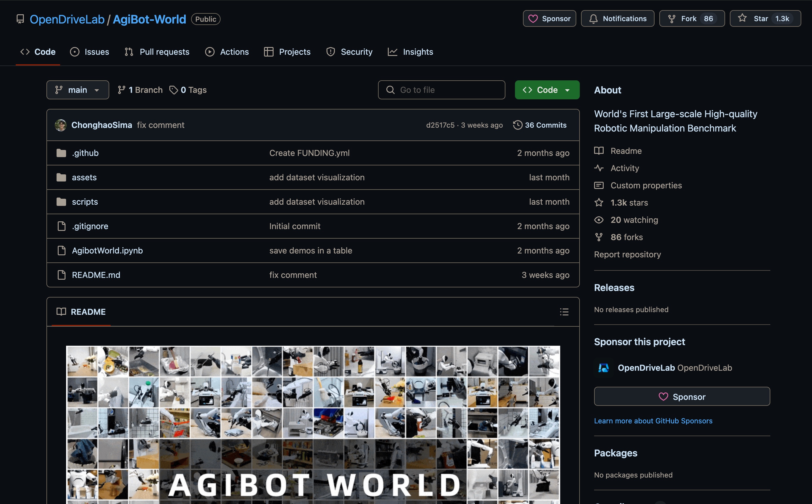812x504 pixels.
Task: Click the top Sponsor heart button
Action: click(x=549, y=19)
